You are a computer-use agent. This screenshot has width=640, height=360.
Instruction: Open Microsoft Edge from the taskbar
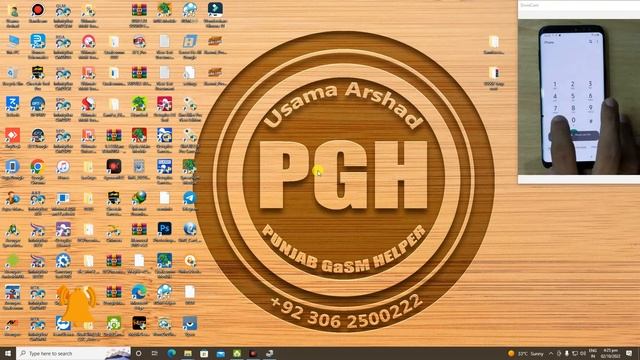click(x=171, y=353)
